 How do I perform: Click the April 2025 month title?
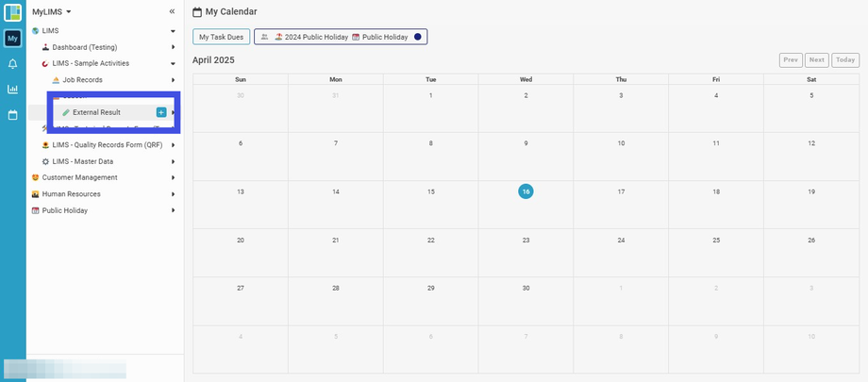213,59
